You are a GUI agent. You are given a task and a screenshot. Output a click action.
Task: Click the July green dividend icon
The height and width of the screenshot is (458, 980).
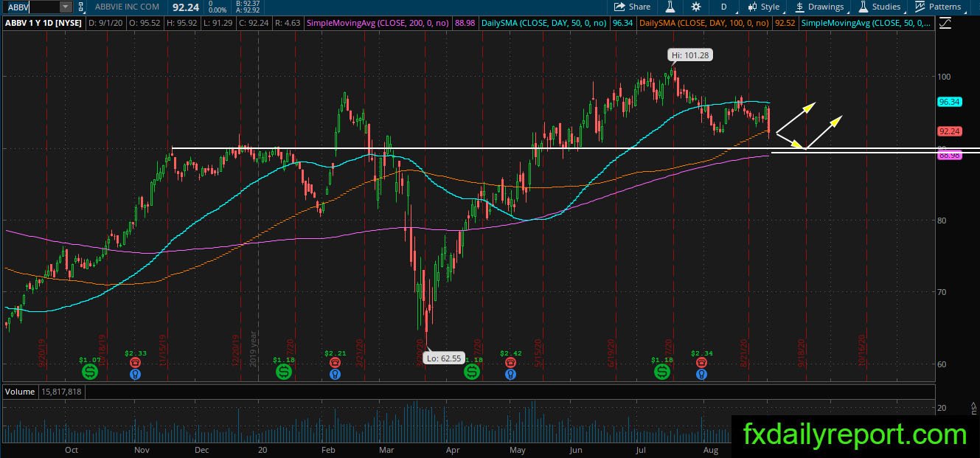click(662, 372)
